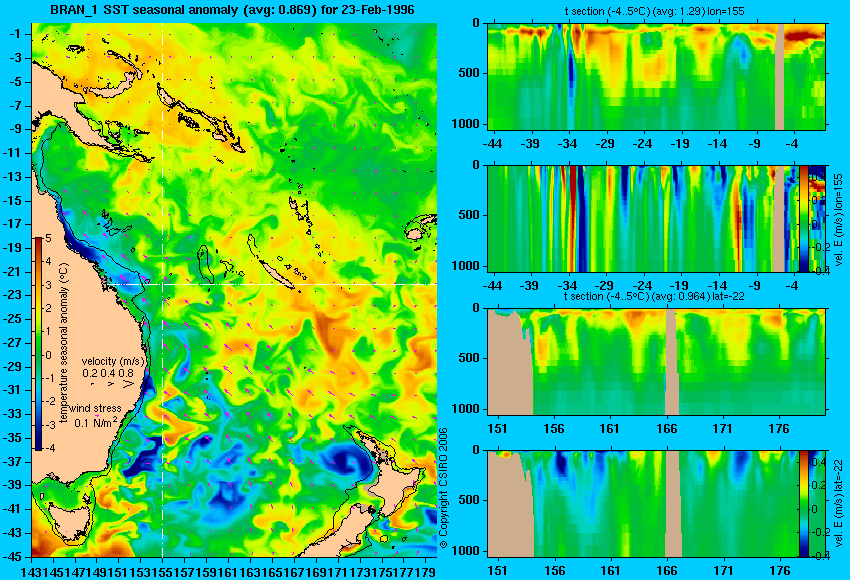Click the velocity color bar beside the lat=-22 section
The width and height of the screenshot is (850, 580).
pyautogui.click(x=803, y=504)
